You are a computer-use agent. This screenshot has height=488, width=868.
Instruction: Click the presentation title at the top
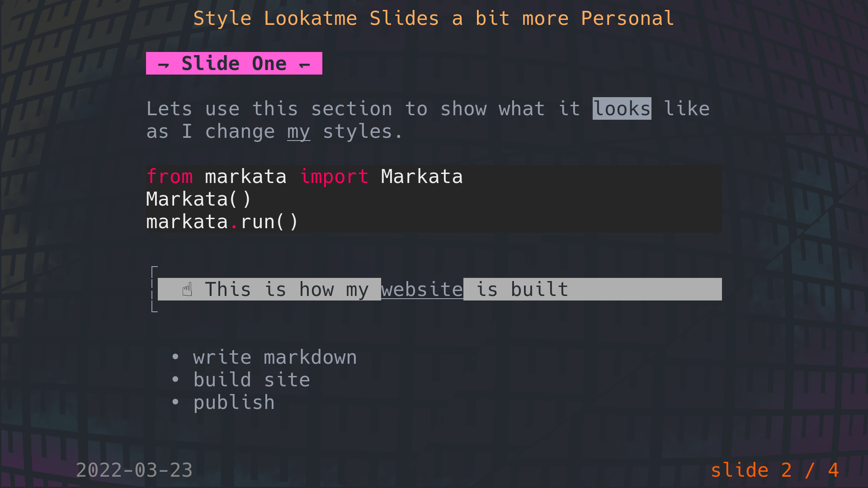pos(434,19)
